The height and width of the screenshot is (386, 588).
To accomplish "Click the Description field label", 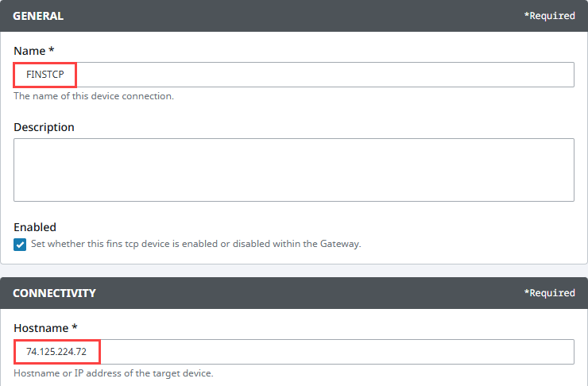I will coord(44,127).
